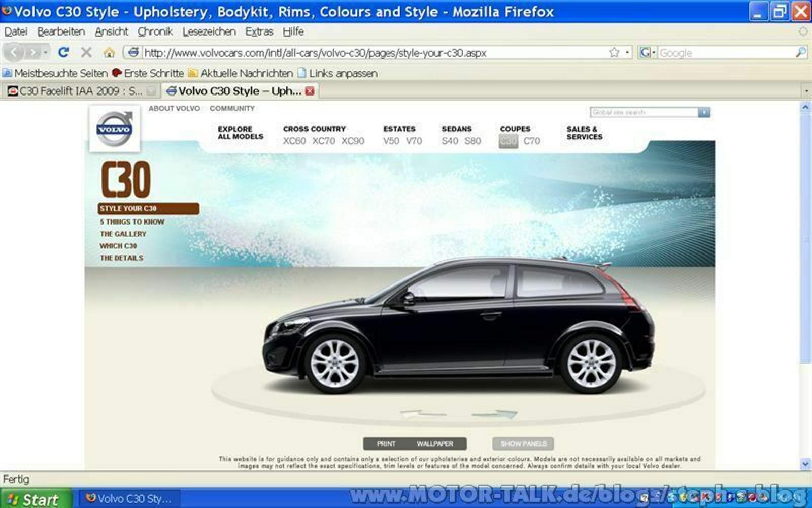Click the SHOW PANELS button
The height and width of the screenshot is (508, 812).
(x=523, y=443)
